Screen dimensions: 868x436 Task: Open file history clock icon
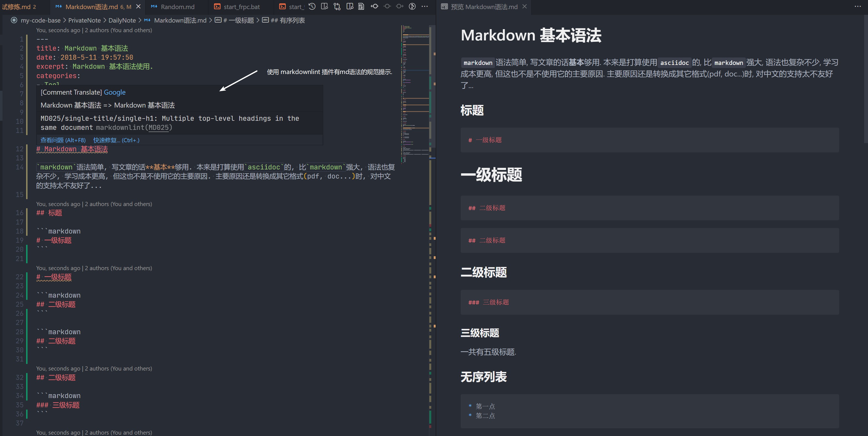tap(312, 6)
